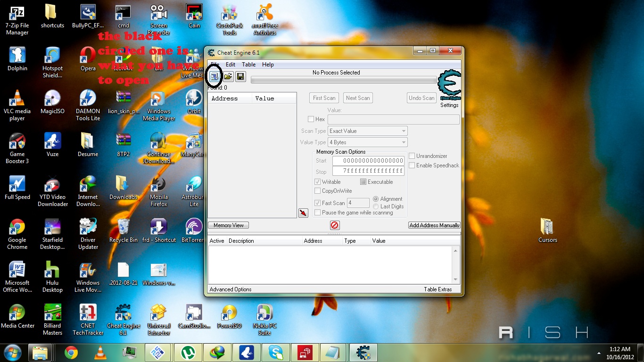Screen dimensions: 644x362
Task: Open the process list icon in Cheat Engine
Action: click(x=214, y=76)
